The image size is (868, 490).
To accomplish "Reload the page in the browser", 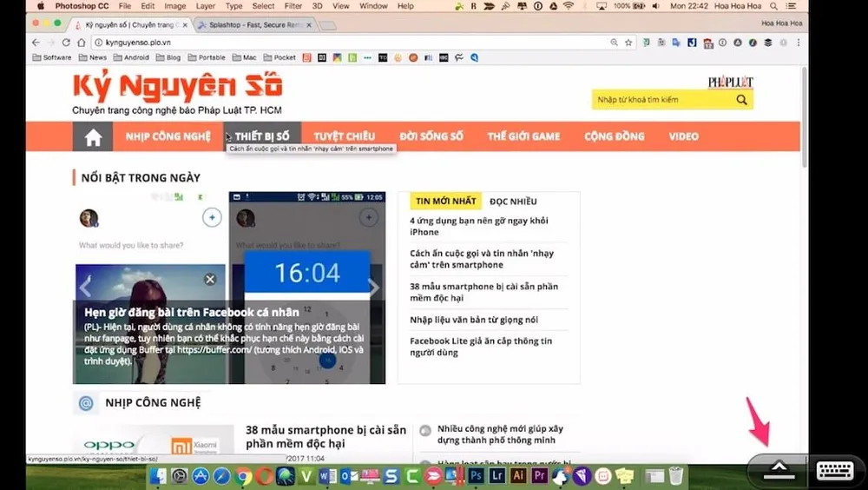I will click(66, 42).
